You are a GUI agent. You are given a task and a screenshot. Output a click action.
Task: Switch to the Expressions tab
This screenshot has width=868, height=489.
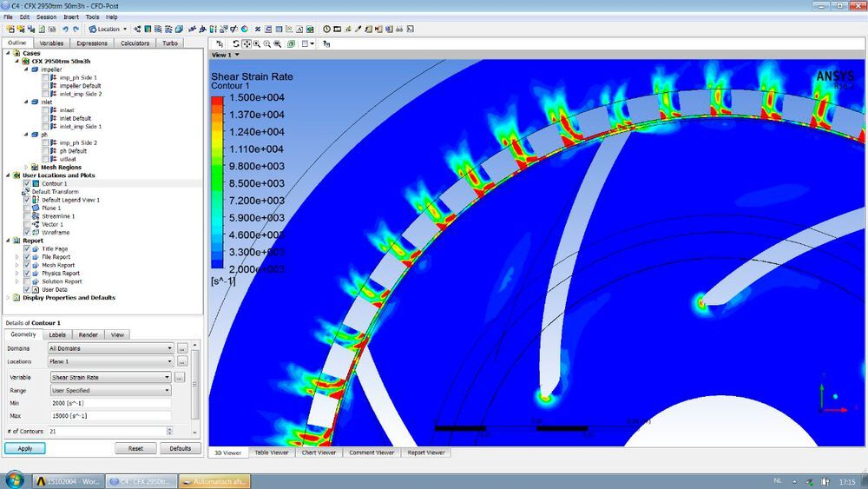pyautogui.click(x=92, y=43)
